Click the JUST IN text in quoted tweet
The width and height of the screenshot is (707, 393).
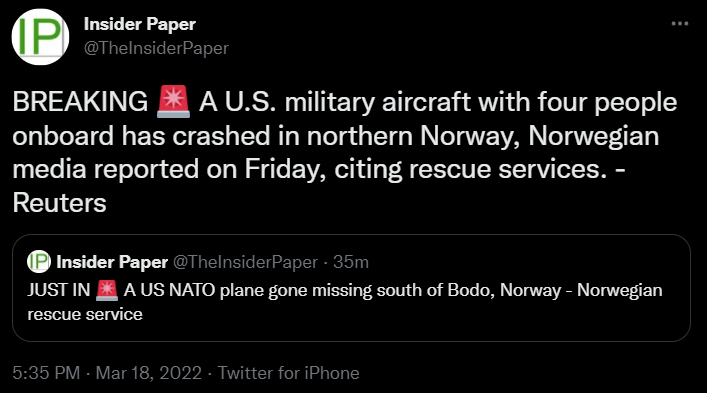point(59,290)
